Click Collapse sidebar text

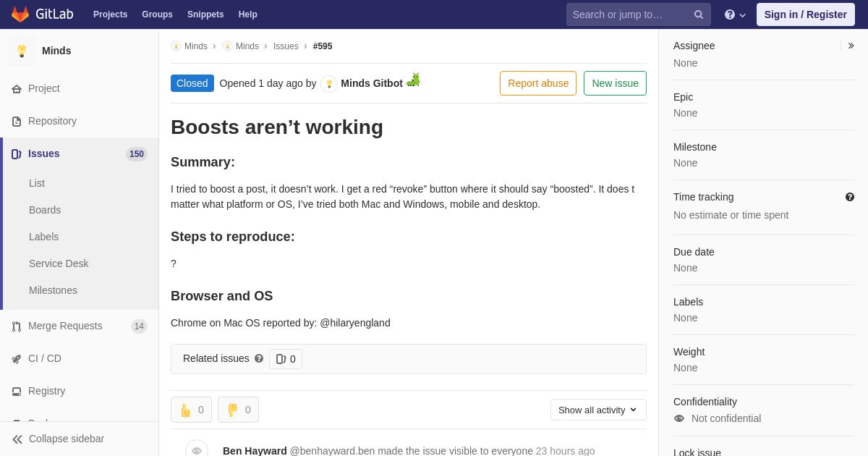tap(67, 439)
